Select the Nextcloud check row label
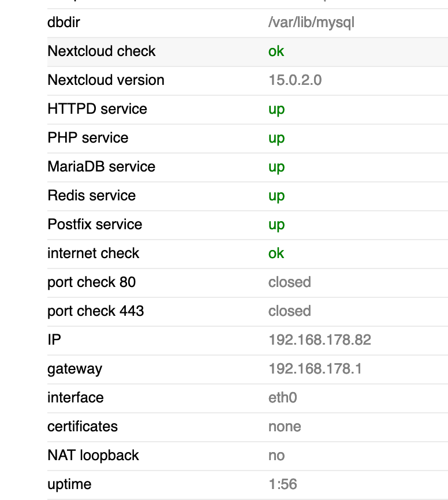The width and height of the screenshot is (448, 500). 102,51
